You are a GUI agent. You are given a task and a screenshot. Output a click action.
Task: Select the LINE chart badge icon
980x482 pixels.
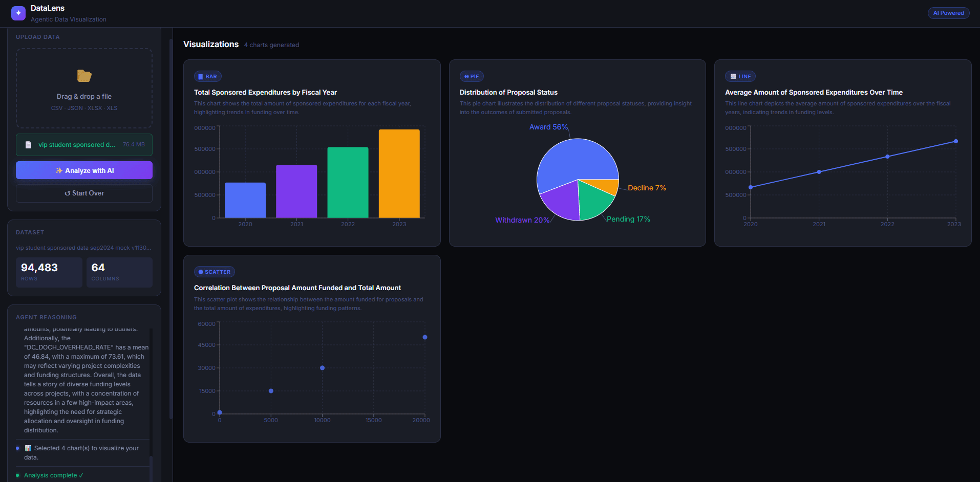[732, 76]
